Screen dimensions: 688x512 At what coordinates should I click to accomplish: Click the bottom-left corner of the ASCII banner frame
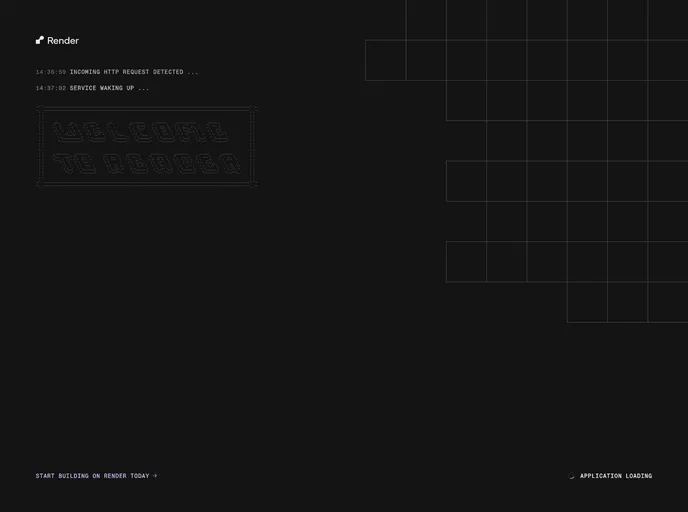tap(40, 184)
